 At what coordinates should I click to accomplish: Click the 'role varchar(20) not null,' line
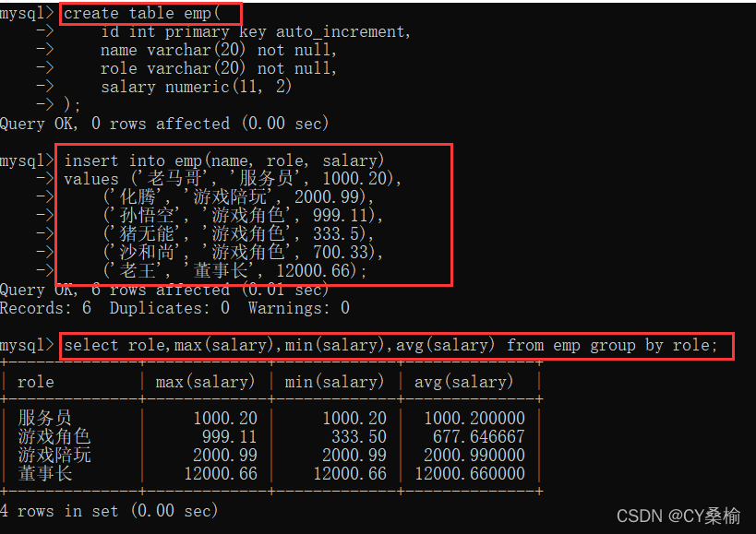coord(219,68)
